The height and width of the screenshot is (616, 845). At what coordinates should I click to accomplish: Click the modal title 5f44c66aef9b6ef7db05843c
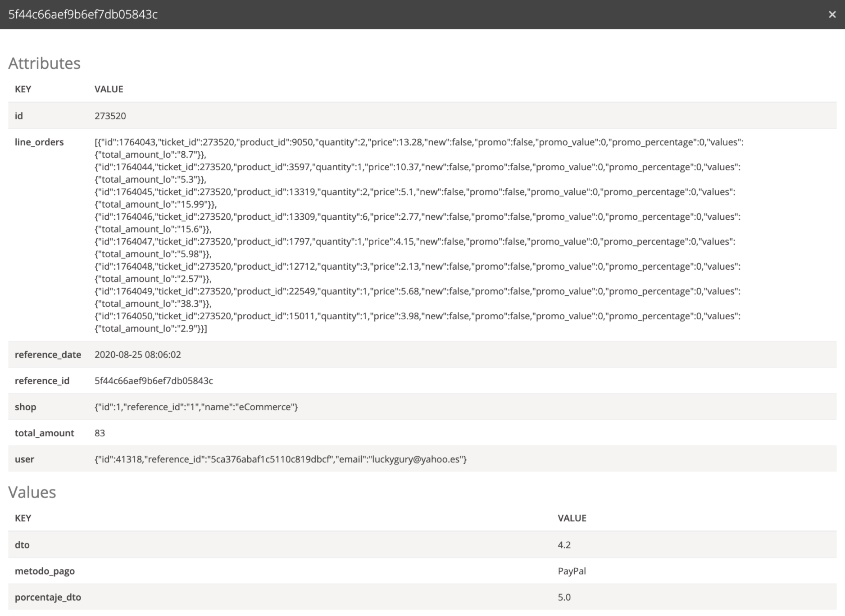click(x=83, y=14)
